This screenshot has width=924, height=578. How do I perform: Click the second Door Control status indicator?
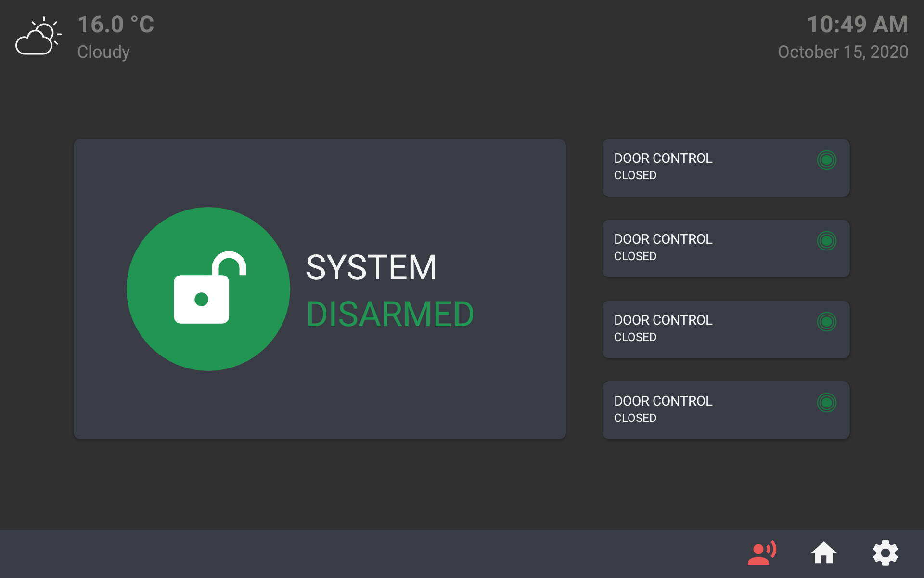pyautogui.click(x=826, y=241)
